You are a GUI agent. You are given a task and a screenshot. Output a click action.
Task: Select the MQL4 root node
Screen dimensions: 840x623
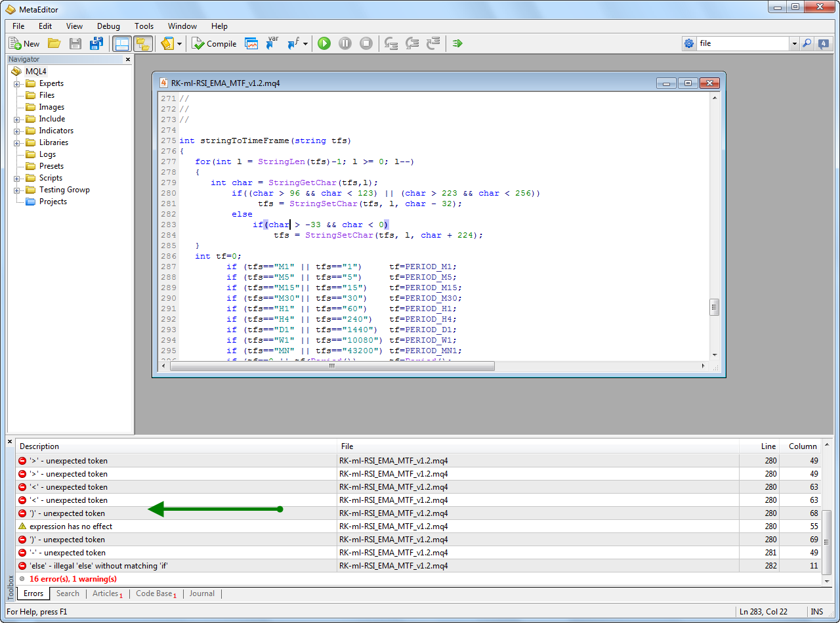[x=35, y=72]
